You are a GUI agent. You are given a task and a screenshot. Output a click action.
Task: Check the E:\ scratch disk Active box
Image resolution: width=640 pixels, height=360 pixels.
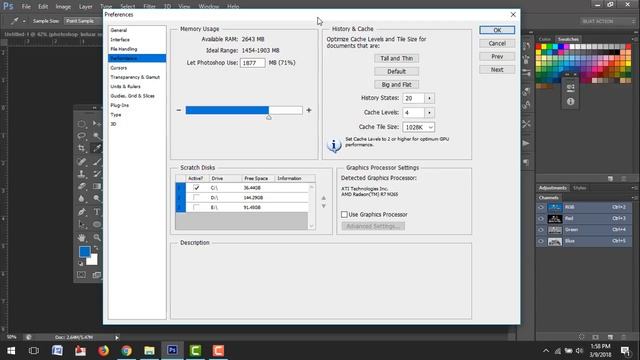[196, 207]
